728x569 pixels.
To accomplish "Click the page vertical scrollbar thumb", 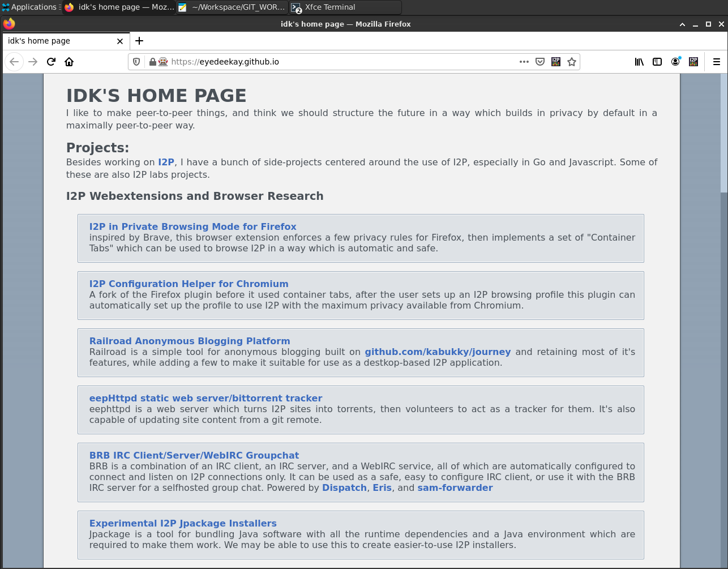I will coord(724,133).
